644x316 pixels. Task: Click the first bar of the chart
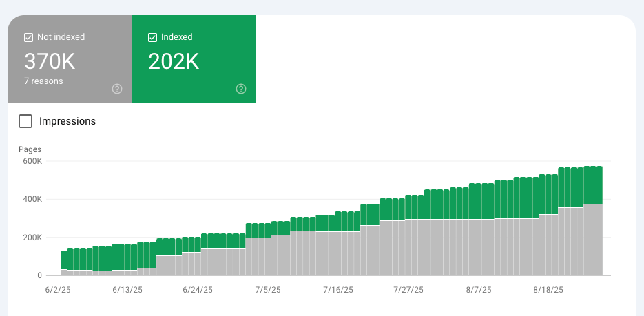point(63,263)
